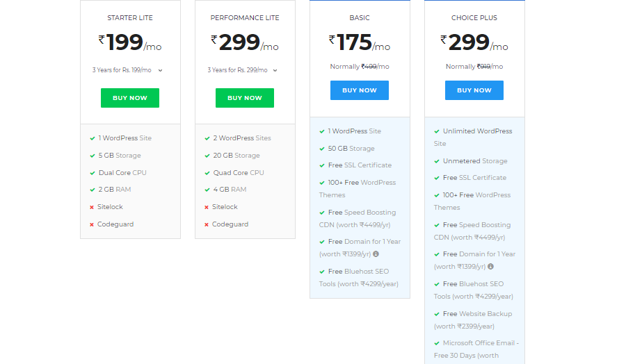Viewport: 626px width, 364px height.
Task: Click the 'BASIC' plan title
Action: coord(360,18)
